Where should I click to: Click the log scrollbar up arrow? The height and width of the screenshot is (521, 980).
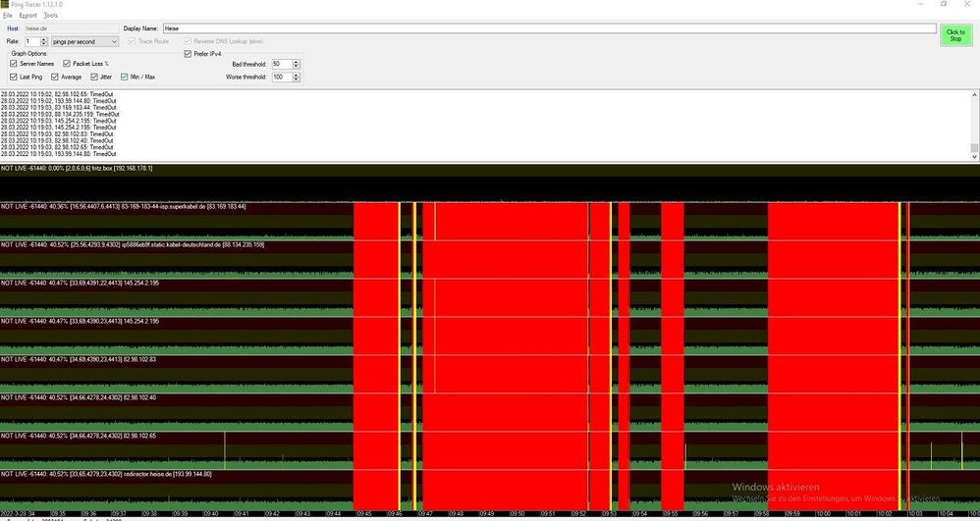click(974, 95)
